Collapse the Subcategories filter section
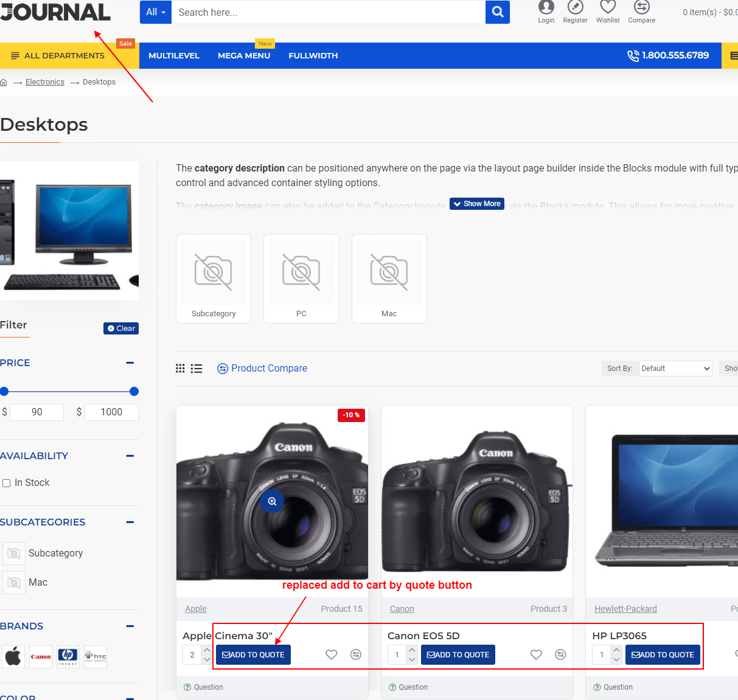Image resolution: width=738 pixels, height=700 pixels. [x=130, y=522]
